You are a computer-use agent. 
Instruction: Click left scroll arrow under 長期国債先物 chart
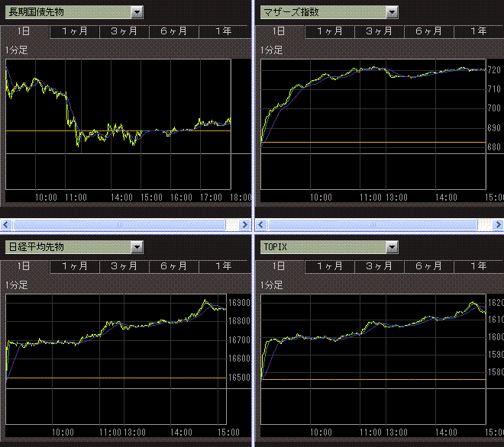coord(6,225)
